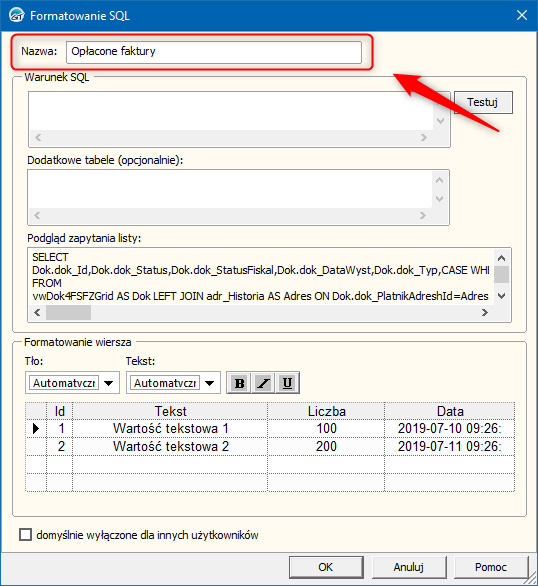Confirm with the OK button
Viewport: 538px width, 586px height.
326,567
